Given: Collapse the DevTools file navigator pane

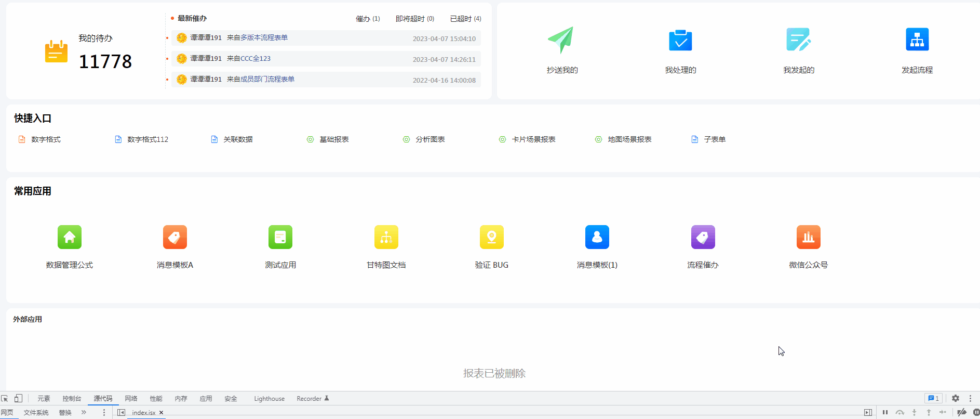Looking at the screenshot, I should point(121,412).
